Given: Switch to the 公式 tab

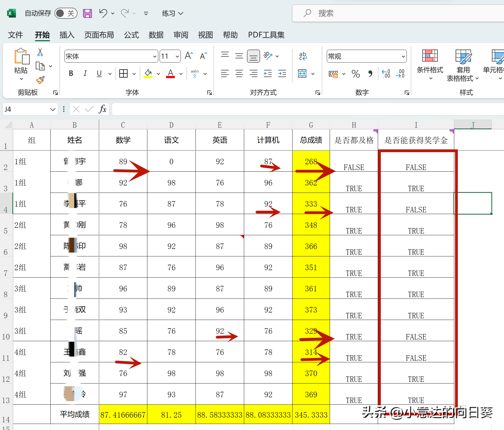Looking at the screenshot, I should pyautogui.click(x=131, y=35).
